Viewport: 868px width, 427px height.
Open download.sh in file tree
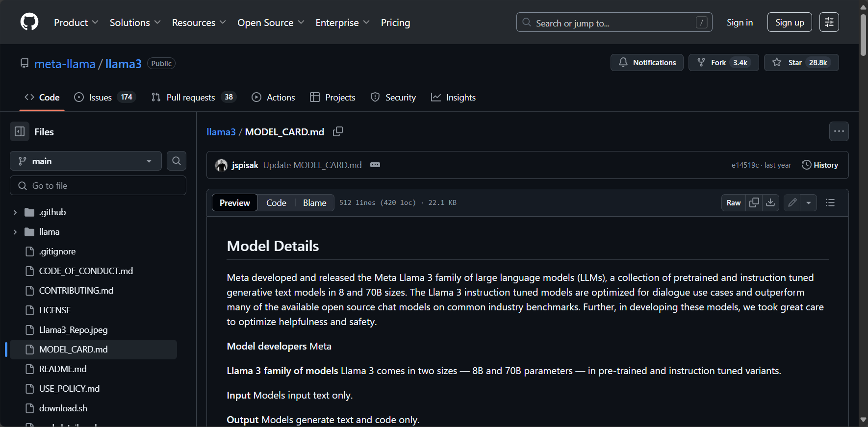63,408
